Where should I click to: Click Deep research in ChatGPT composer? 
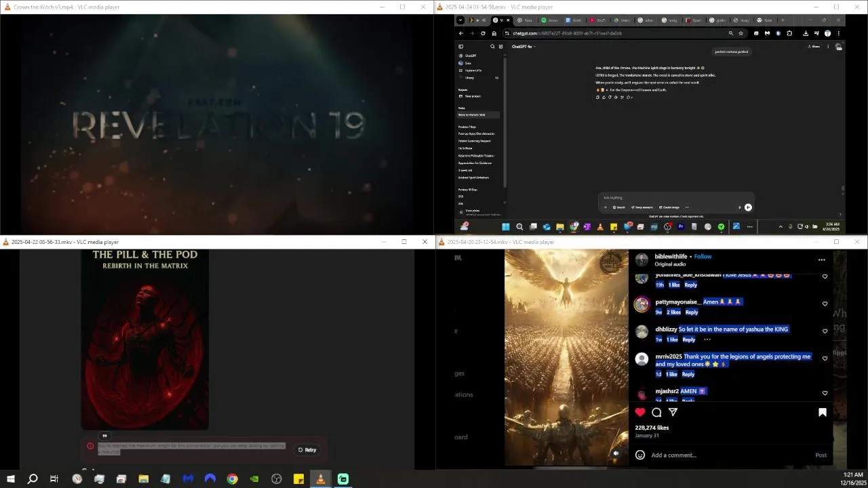click(x=642, y=207)
